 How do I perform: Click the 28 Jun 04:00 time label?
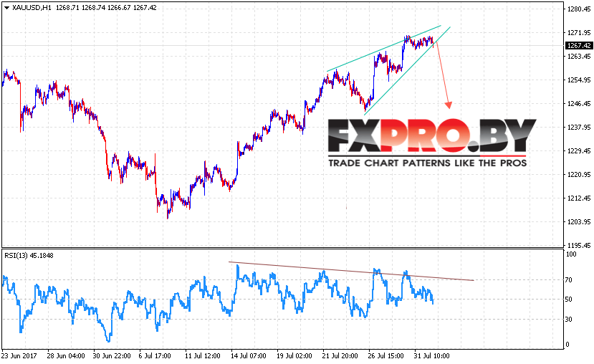(66, 356)
